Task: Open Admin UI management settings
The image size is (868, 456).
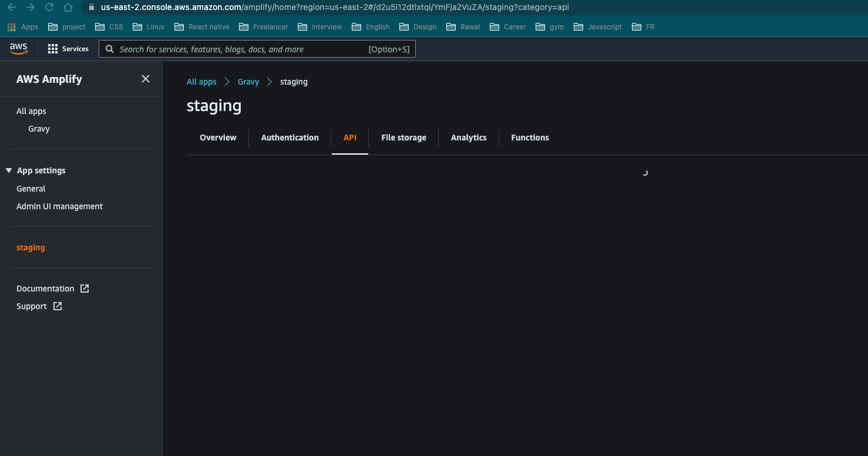Action: (x=59, y=206)
